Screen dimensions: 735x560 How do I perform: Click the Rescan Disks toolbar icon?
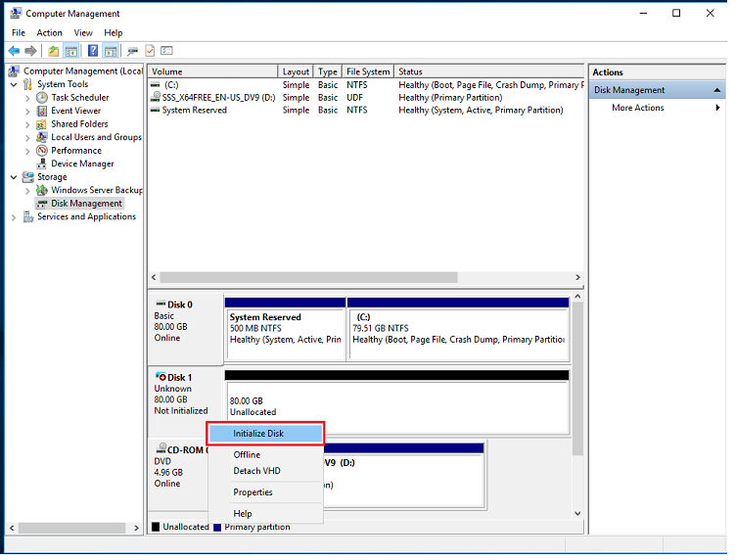click(x=133, y=51)
